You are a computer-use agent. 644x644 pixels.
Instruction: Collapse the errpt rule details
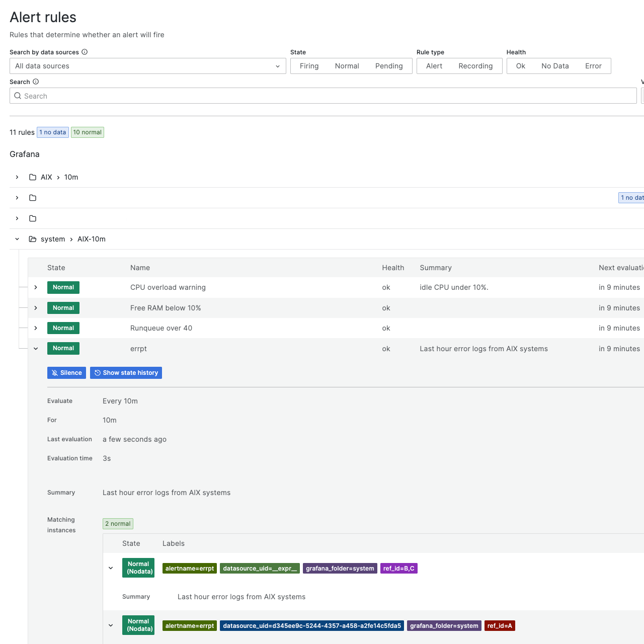36,348
